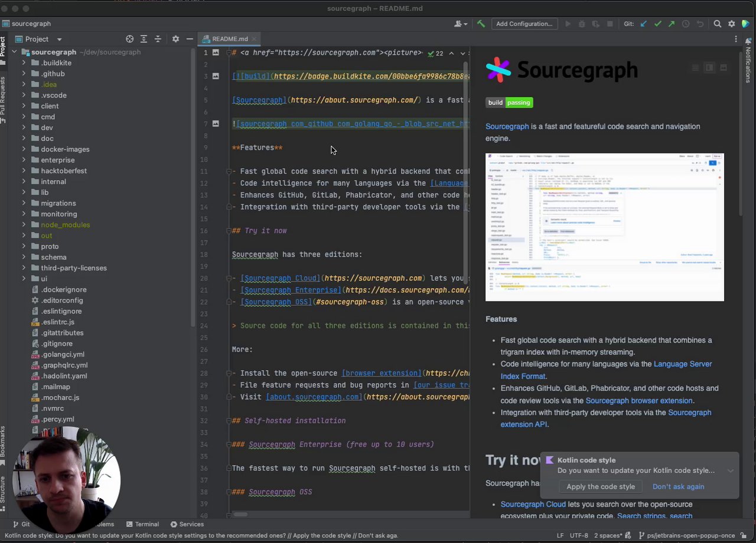
Task: Click the image gutter icon on line 3
Action: pyautogui.click(x=216, y=76)
